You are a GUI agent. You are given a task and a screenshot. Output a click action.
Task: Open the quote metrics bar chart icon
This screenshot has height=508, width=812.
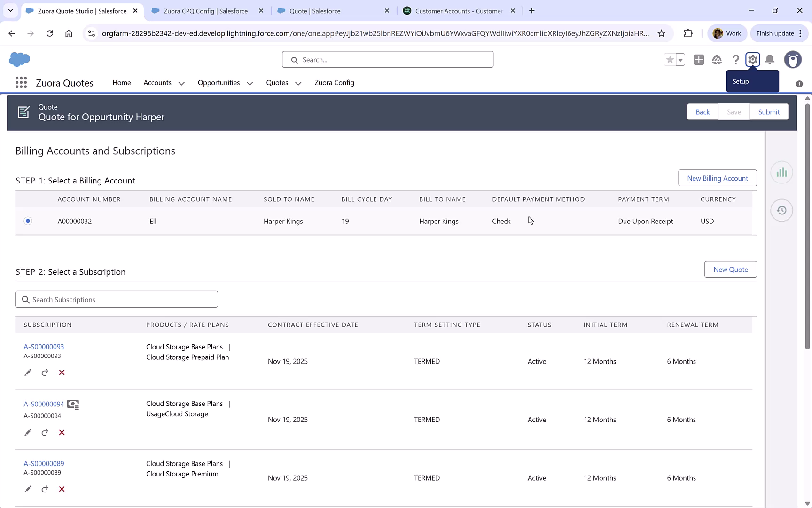pyautogui.click(x=781, y=173)
